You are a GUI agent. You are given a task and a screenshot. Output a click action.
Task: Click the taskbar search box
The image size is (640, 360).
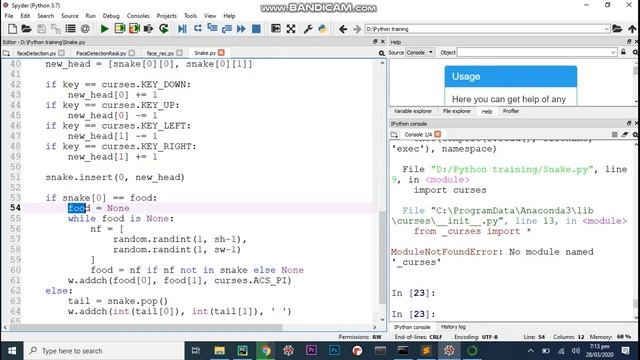tap(104, 351)
